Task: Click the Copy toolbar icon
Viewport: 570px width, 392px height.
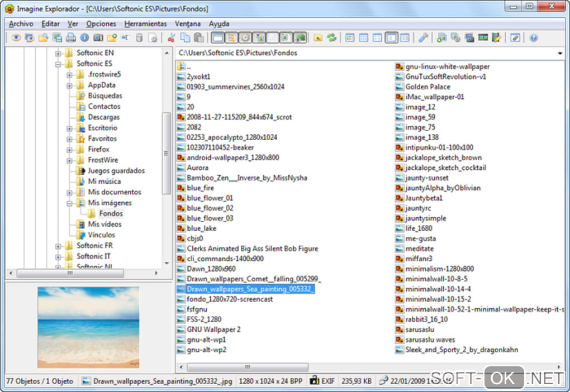Action: point(185,38)
